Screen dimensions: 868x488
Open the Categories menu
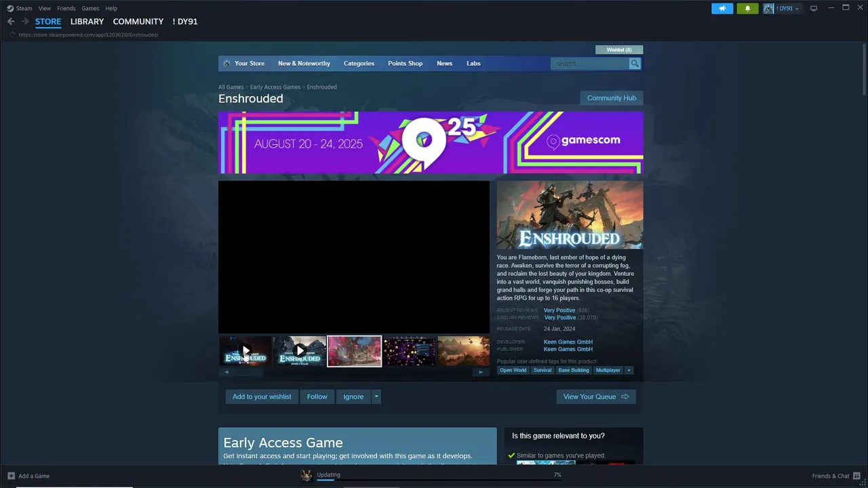point(359,64)
